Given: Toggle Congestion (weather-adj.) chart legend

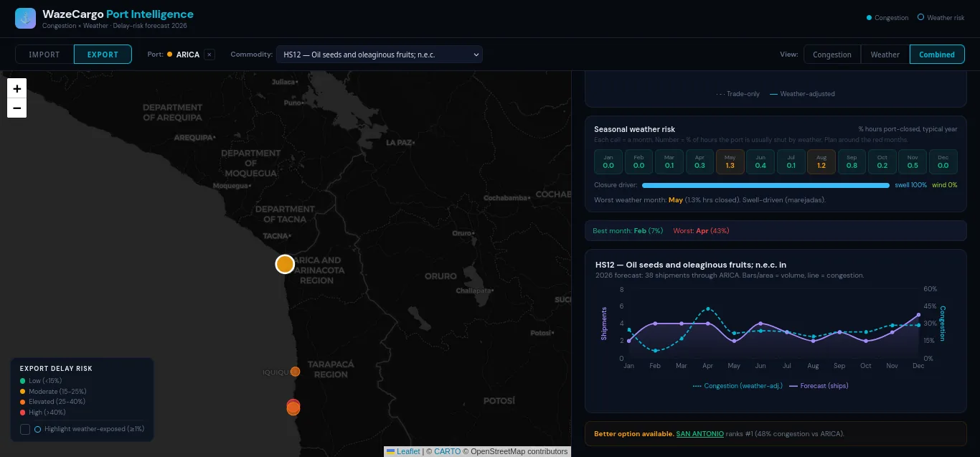Looking at the screenshot, I should coord(738,386).
